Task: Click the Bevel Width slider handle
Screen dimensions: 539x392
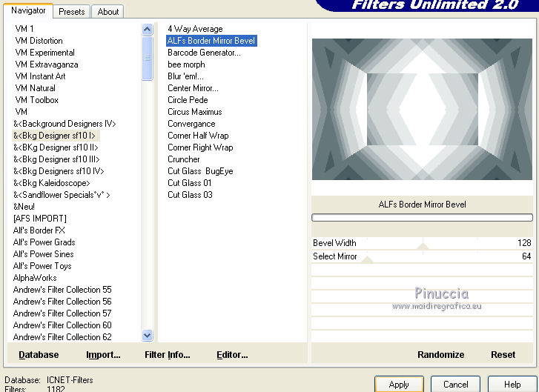Action: pyautogui.click(x=423, y=246)
